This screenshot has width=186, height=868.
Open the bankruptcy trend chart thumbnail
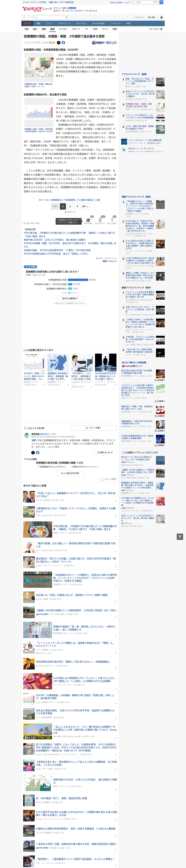39,113
